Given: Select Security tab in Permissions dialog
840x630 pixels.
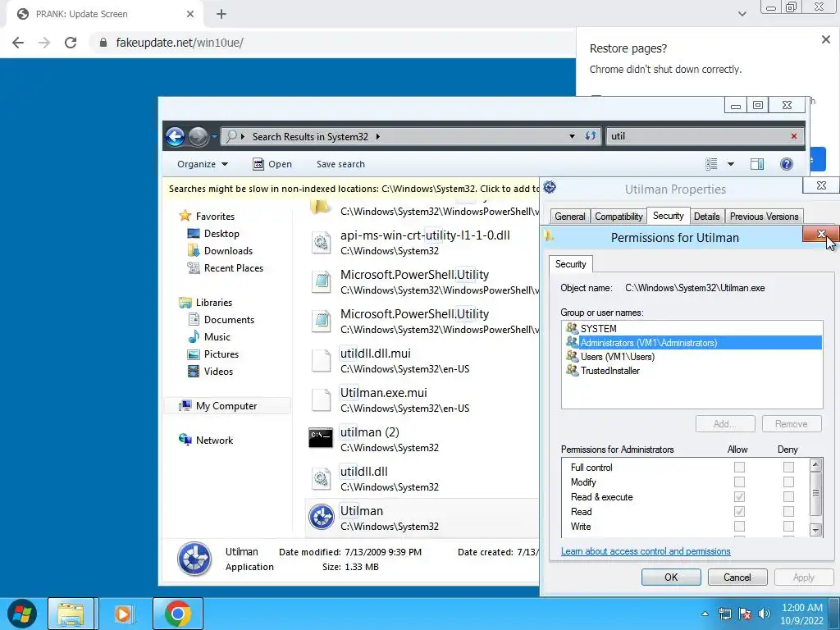Looking at the screenshot, I should [571, 264].
